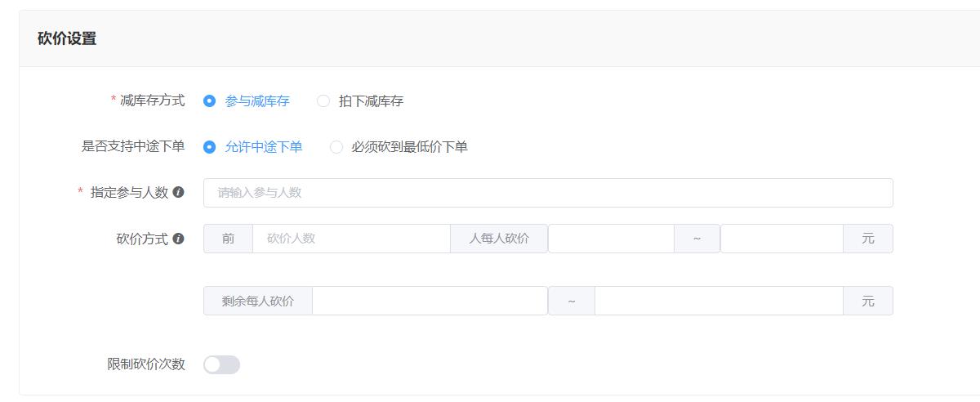This screenshot has height=402, width=980.
Task: Click the 是否支持中途下单 label
Action: 133,147
